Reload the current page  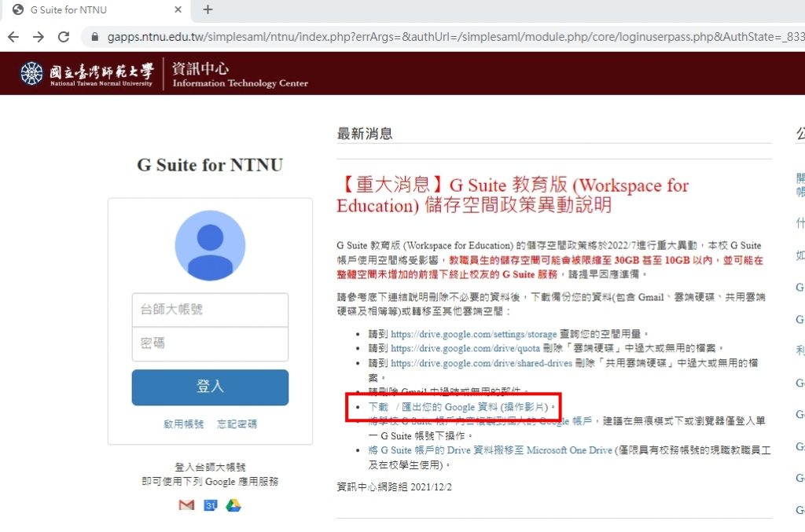pos(64,37)
